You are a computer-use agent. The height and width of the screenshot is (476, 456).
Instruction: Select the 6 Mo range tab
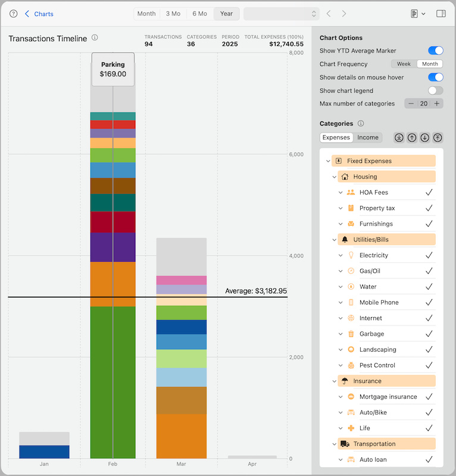coord(199,14)
